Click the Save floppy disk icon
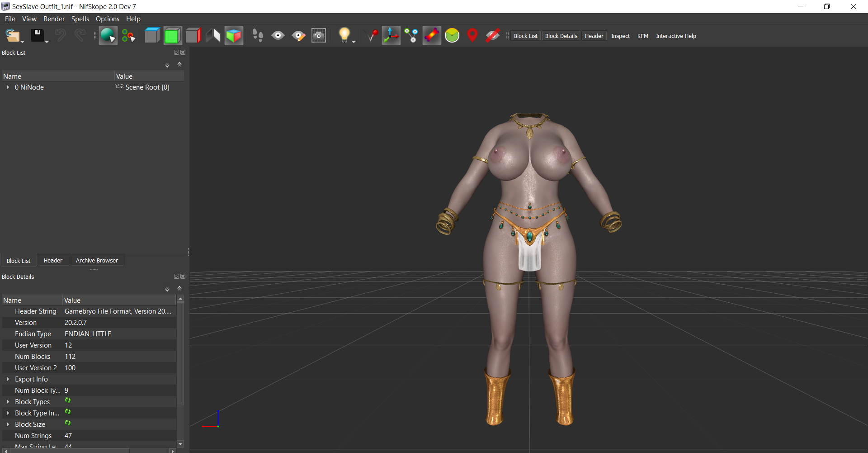868x453 pixels. coord(37,36)
